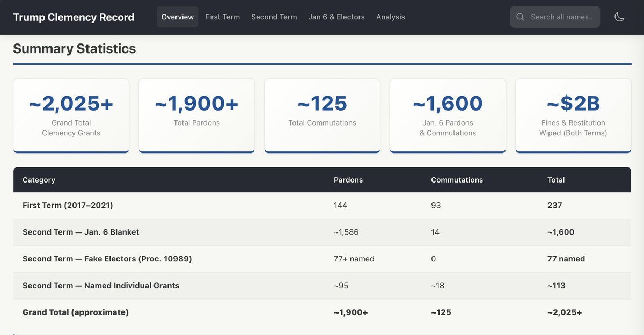
Task: Click the ~113 total cell
Action: [557, 286]
